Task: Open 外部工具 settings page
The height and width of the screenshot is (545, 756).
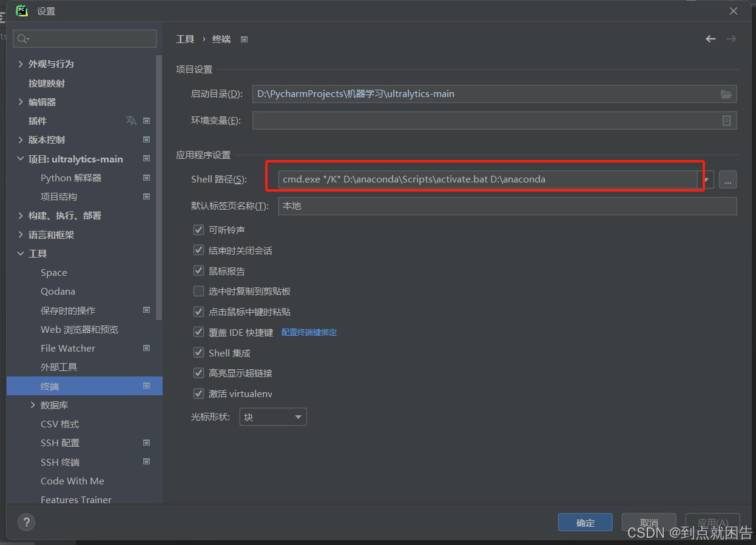Action: coord(59,367)
